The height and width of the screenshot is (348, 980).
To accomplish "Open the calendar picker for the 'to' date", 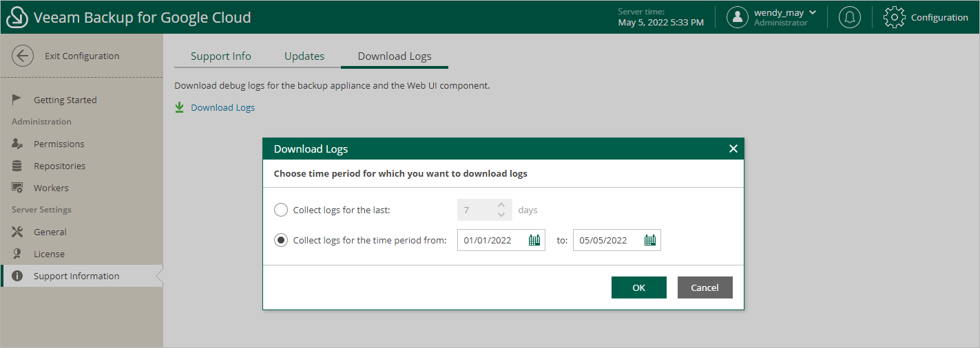I will (x=649, y=240).
